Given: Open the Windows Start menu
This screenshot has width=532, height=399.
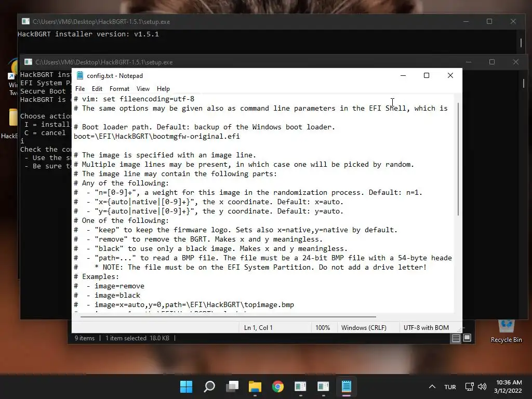Looking at the screenshot, I should pos(187,387).
